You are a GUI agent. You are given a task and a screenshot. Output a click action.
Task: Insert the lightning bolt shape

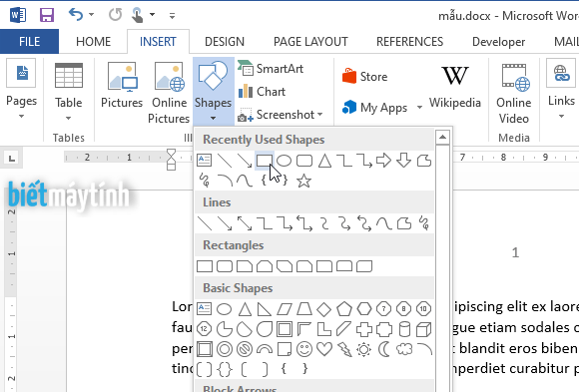coord(344,349)
